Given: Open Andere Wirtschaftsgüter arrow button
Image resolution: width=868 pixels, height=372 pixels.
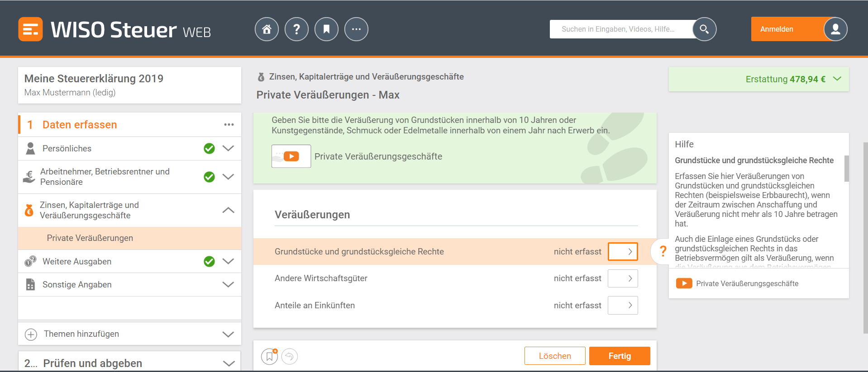Looking at the screenshot, I should [623, 278].
